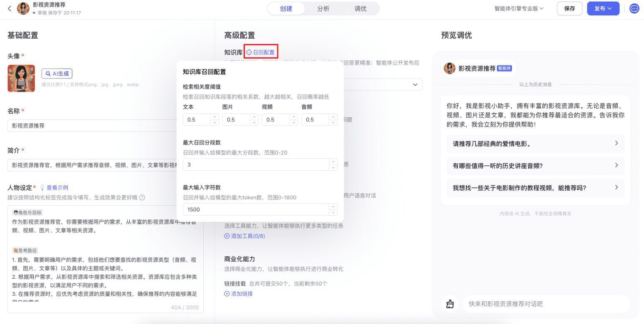The width and height of the screenshot is (644, 324).
Task: Click the 预览调优 heading
Action: (x=456, y=35)
